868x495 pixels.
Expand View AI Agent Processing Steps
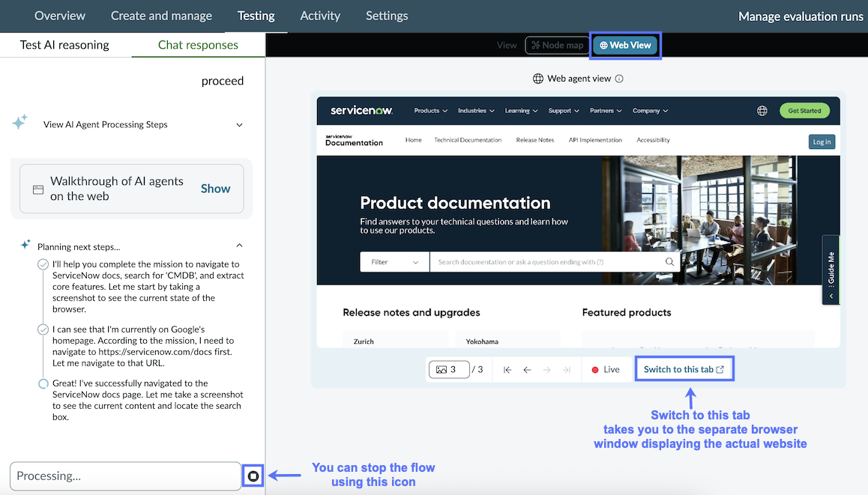[x=239, y=124]
